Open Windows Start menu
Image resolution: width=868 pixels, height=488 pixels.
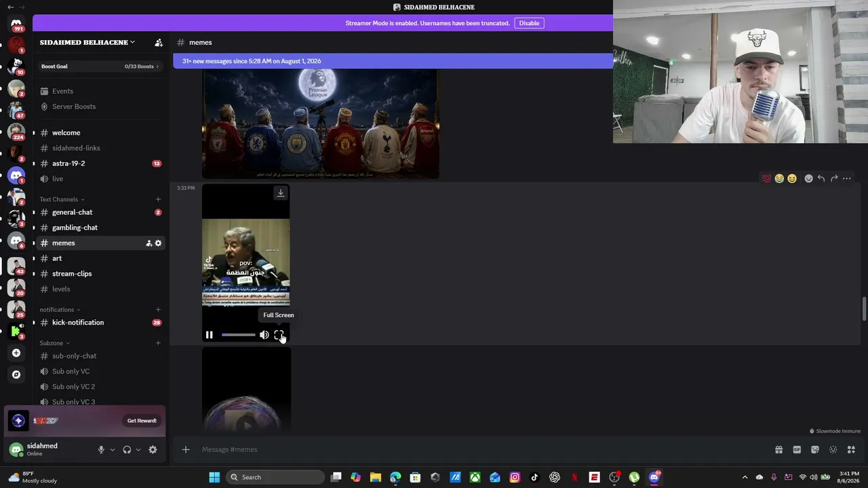coord(214,477)
